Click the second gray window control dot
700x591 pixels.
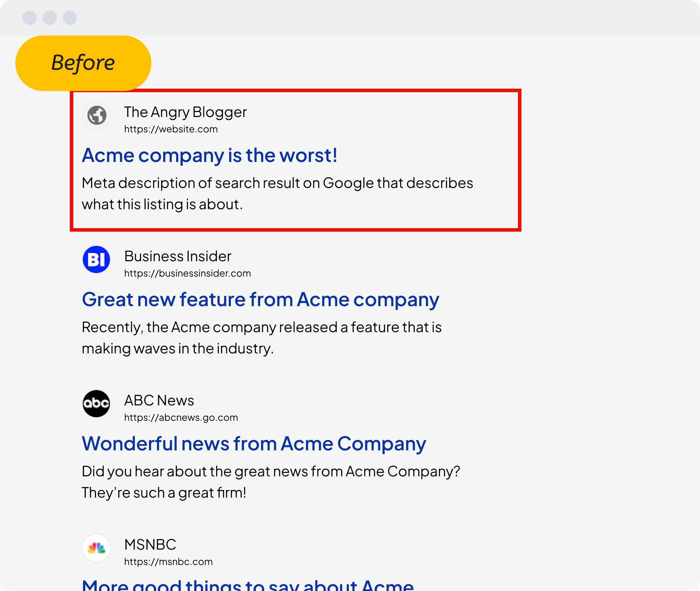pos(50,17)
